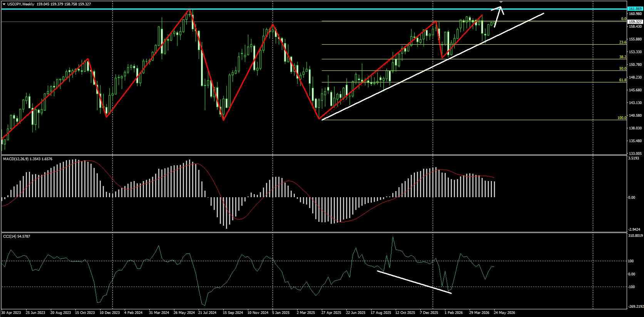Select the USDJPY,Weekly chart title text
The width and height of the screenshot is (644, 317).
20,4
